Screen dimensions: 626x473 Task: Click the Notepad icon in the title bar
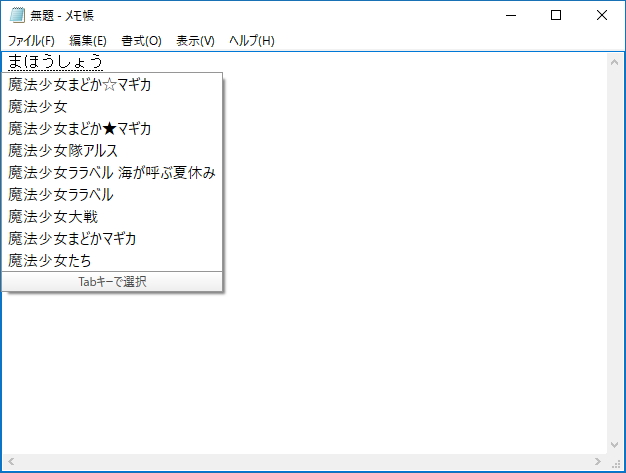(x=17, y=15)
